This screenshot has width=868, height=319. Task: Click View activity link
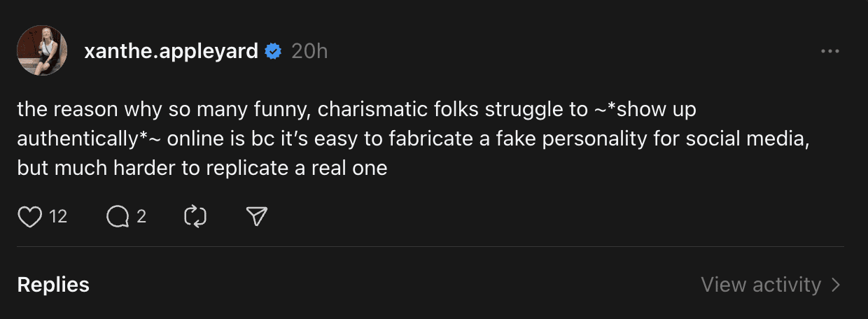tap(760, 285)
